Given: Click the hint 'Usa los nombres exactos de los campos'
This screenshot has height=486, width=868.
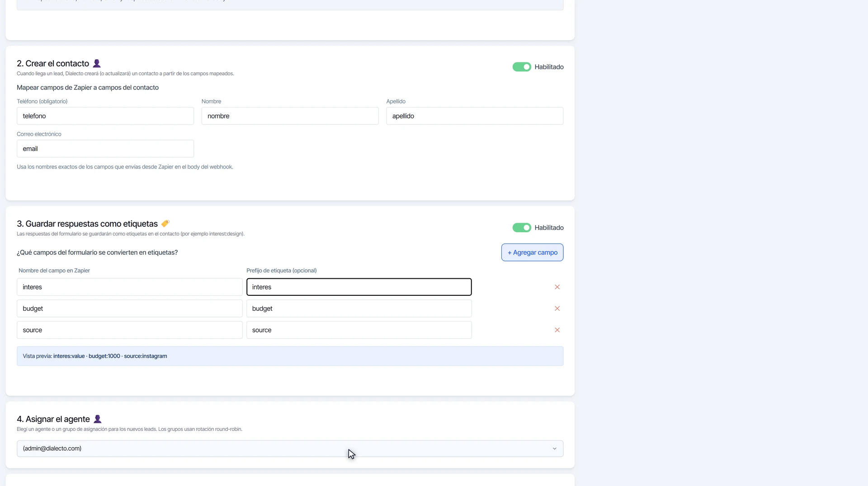Looking at the screenshot, I should pyautogui.click(x=125, y=167).
